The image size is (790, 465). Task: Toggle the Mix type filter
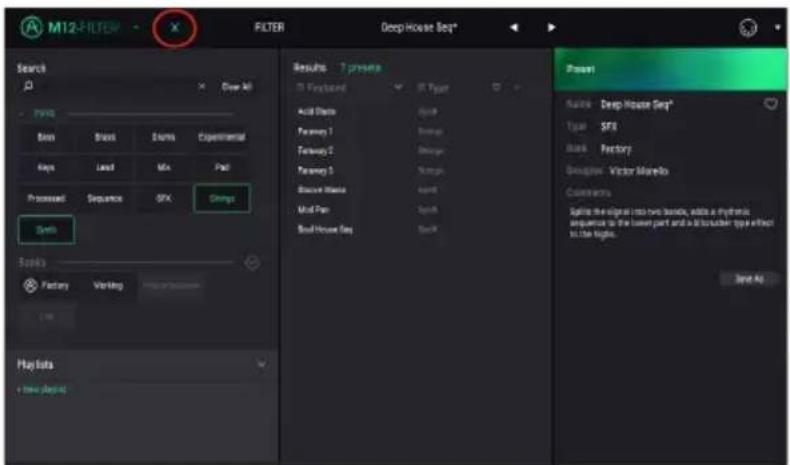[163, 167]
